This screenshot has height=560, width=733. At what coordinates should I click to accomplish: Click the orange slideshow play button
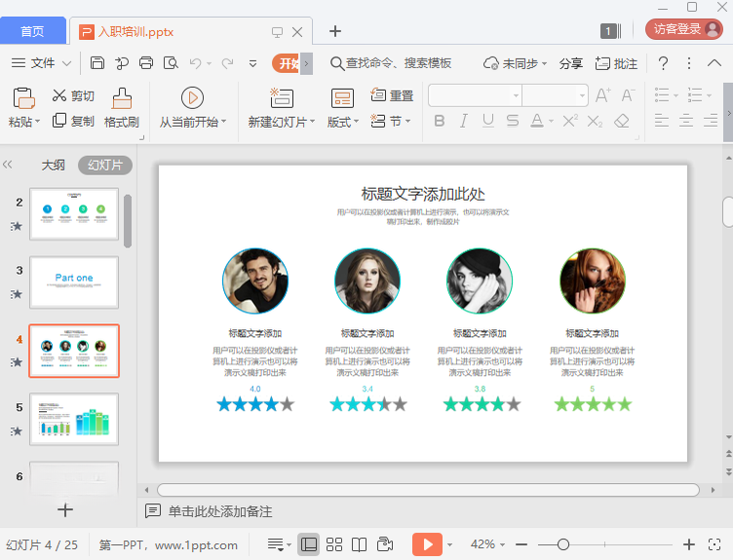point(427,544)
